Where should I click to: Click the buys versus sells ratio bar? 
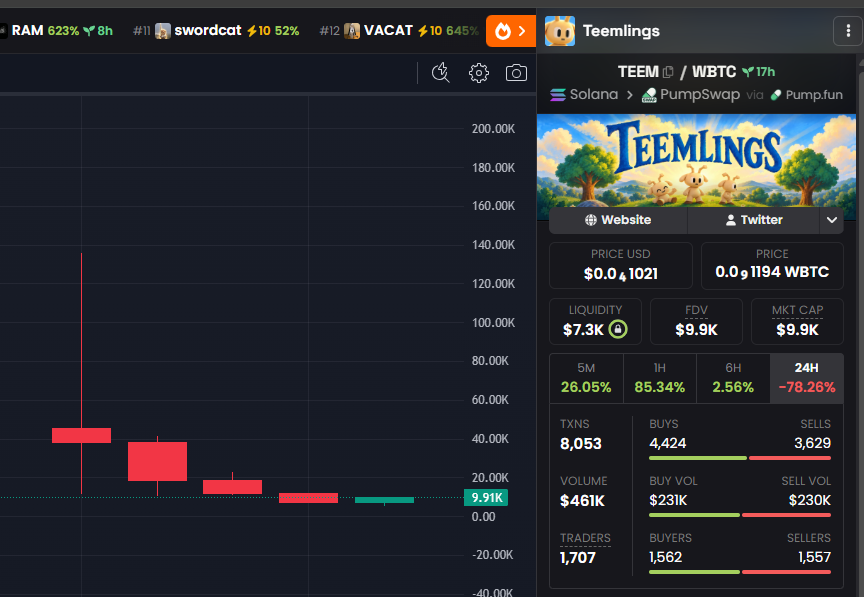point(740,458)
